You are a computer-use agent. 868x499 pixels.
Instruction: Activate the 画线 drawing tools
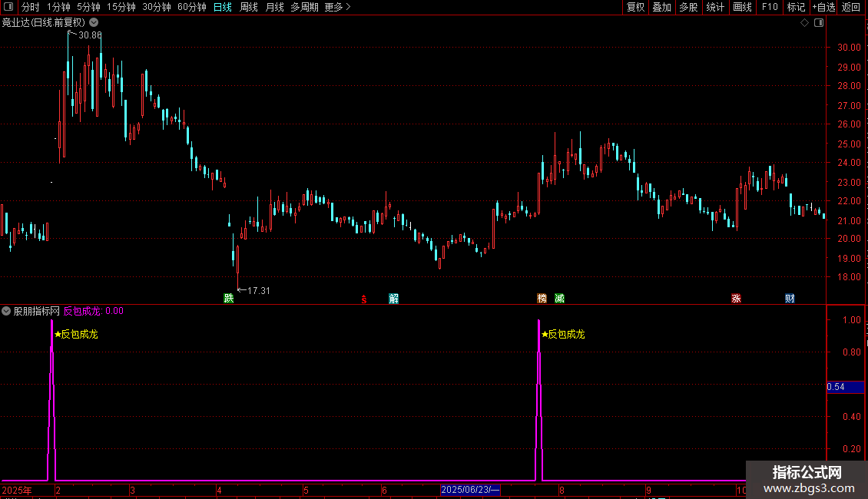click(742, 7)
